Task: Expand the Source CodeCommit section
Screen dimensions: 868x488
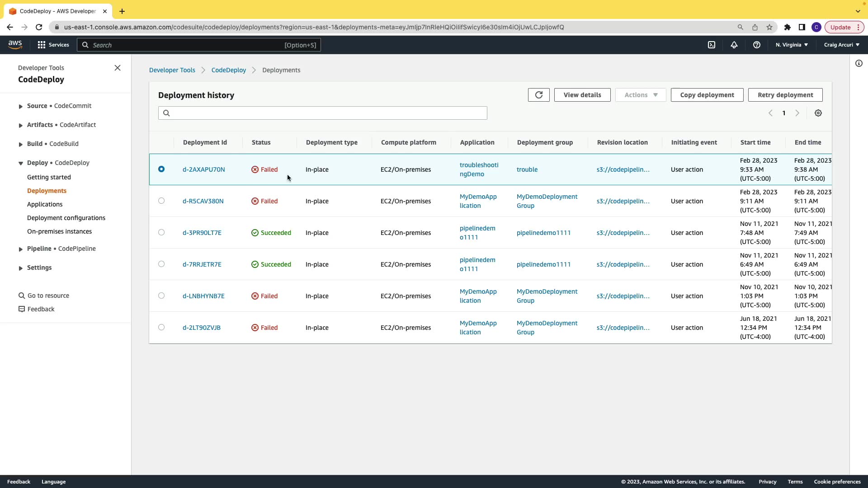Action: (x=20, y=106)
